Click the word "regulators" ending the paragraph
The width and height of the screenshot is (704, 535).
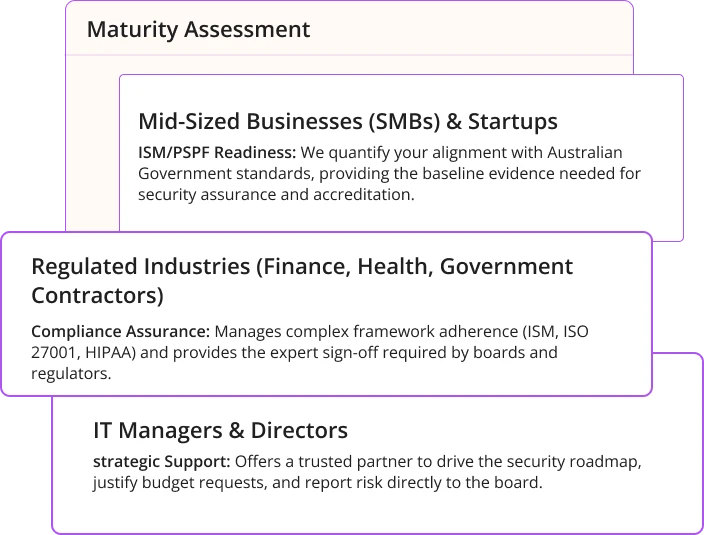(70, 374)
